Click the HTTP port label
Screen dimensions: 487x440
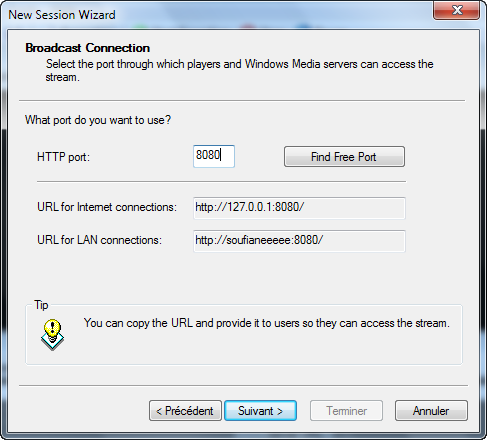(x=63, y=157)
